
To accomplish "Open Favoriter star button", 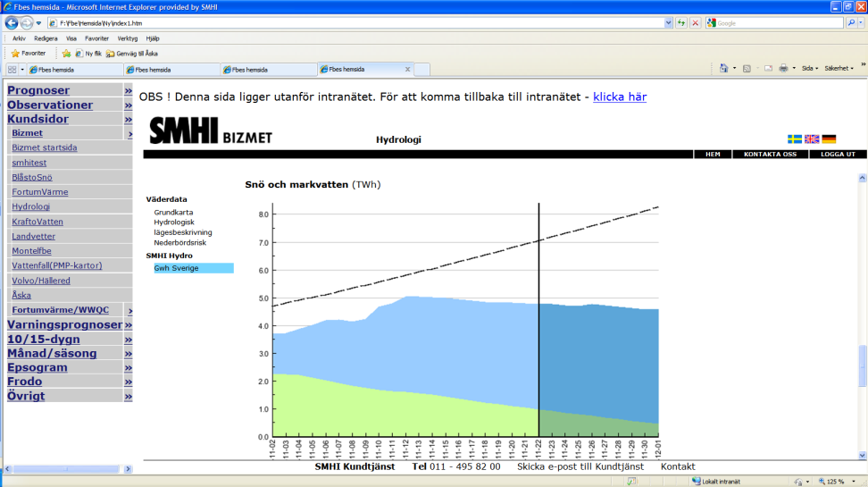I will coord(29,54).
